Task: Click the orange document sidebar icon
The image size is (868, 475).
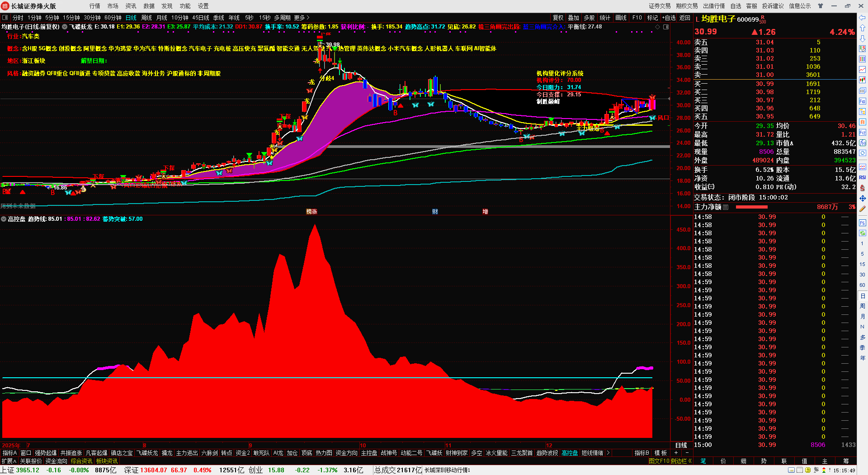Action: pos(863,122)
